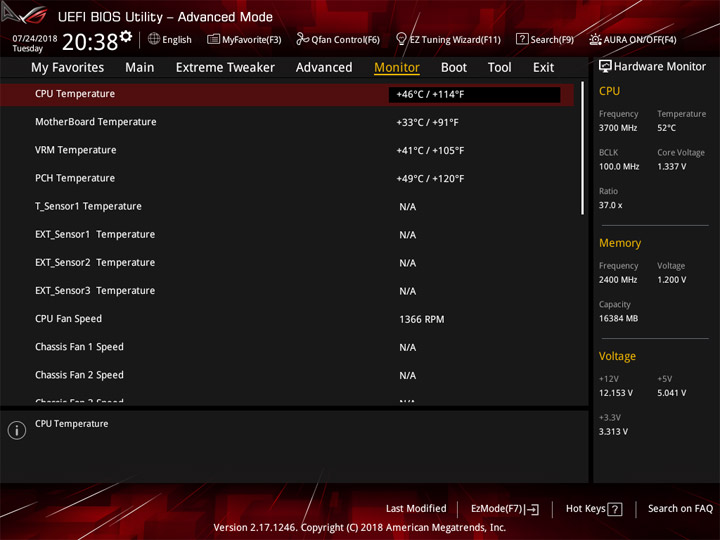Image resolution: width=720 pixels, height=540 pixels.
Task: Select the Monitor tab
Action: [x=397, y=68]
